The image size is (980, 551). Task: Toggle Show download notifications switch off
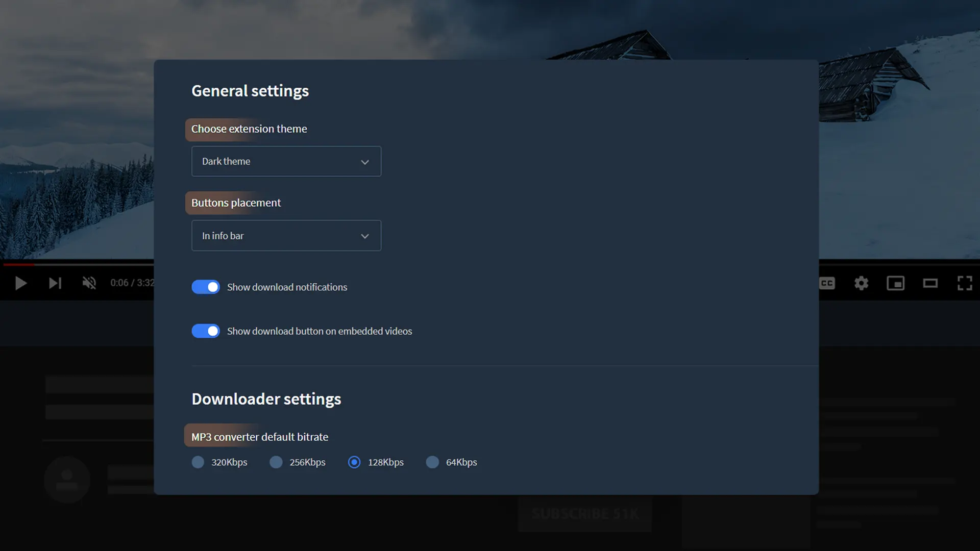[x=205, y=287]
